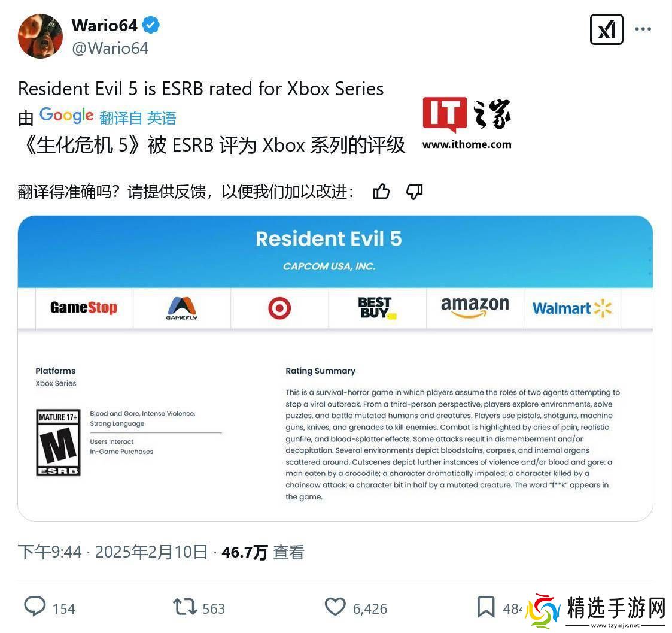This screenshot has height=633, width=672.
Task: Click the Grok xI icon
Action: point(606,29)
